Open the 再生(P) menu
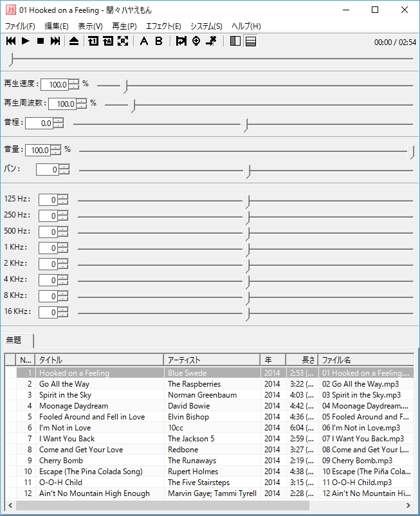Image resolution: width=420 pixels, height=516 pixels. pyautogui.click(x=124, y=26)
